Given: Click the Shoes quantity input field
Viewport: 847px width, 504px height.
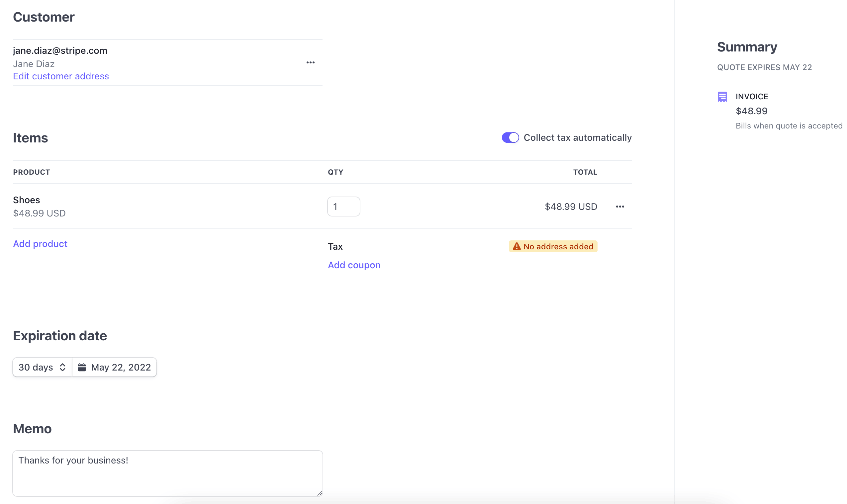Looking at the screenshot, I should coord(343,206).
